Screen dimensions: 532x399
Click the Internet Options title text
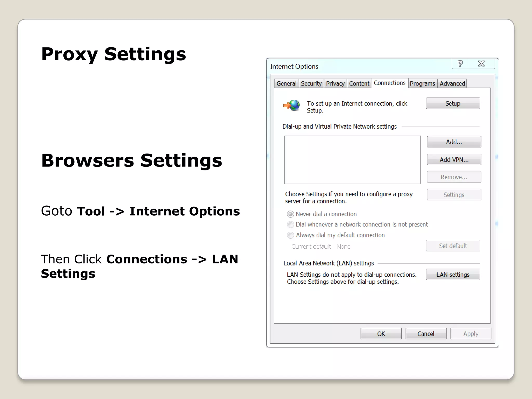point(294,66)
